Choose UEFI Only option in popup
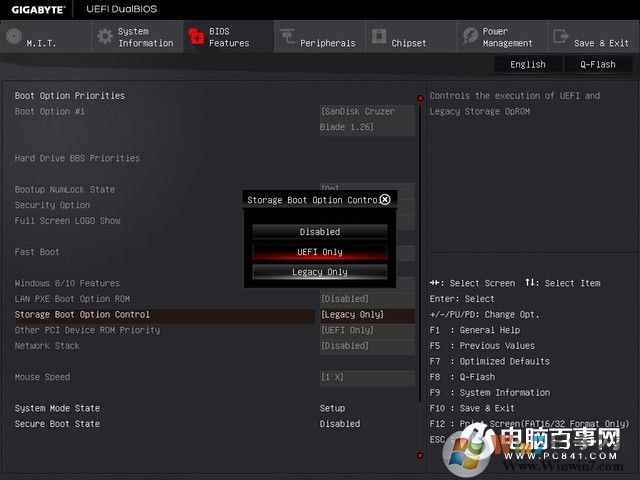This screenshot has width=640, height=480. pos(319,251)
